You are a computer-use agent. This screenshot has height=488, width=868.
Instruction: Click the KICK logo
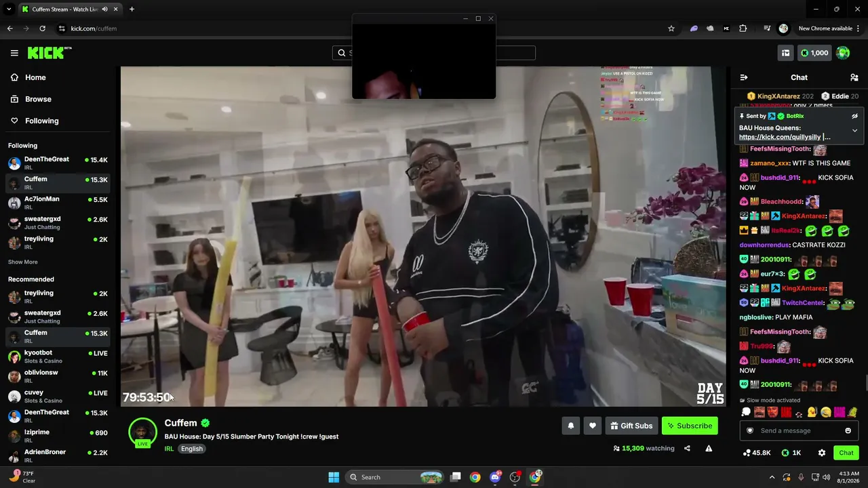(x=50, y=53)
